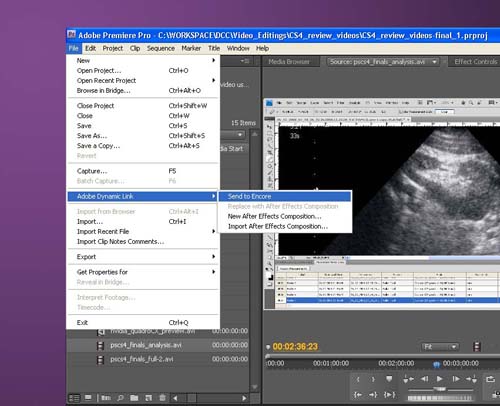Click the Jog disk control
The image size is (500, 406).
440,398
